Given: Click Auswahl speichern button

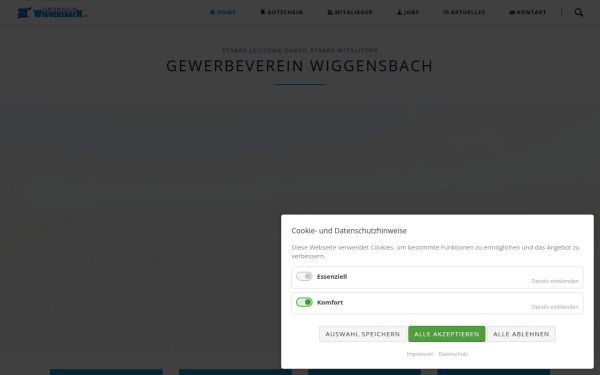Looking at the screenshot, I should [363, 334].
